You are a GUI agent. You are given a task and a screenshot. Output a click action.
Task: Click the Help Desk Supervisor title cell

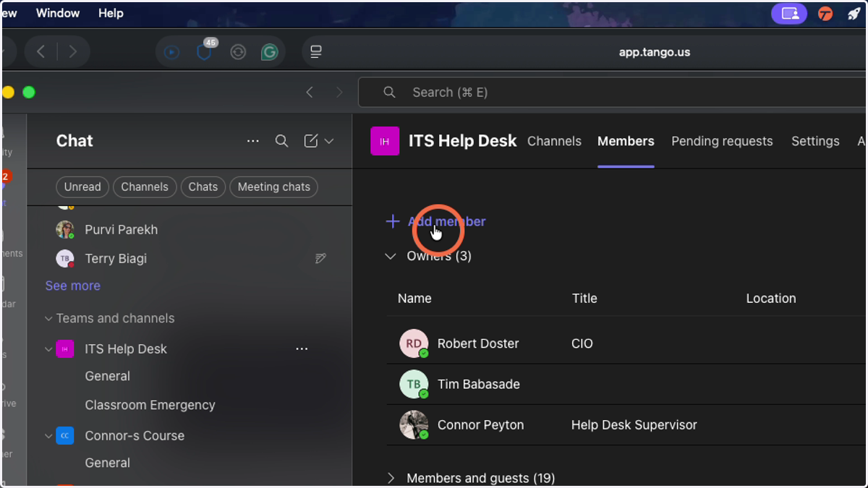(x=634, y=424)
